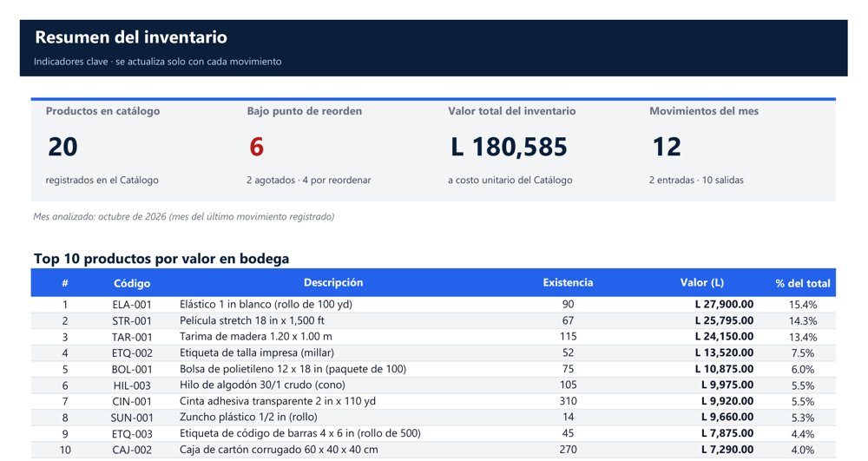Viewport: 868px width, 461px height.
Task: Click code cell STR-001
Action: [132, 320]
